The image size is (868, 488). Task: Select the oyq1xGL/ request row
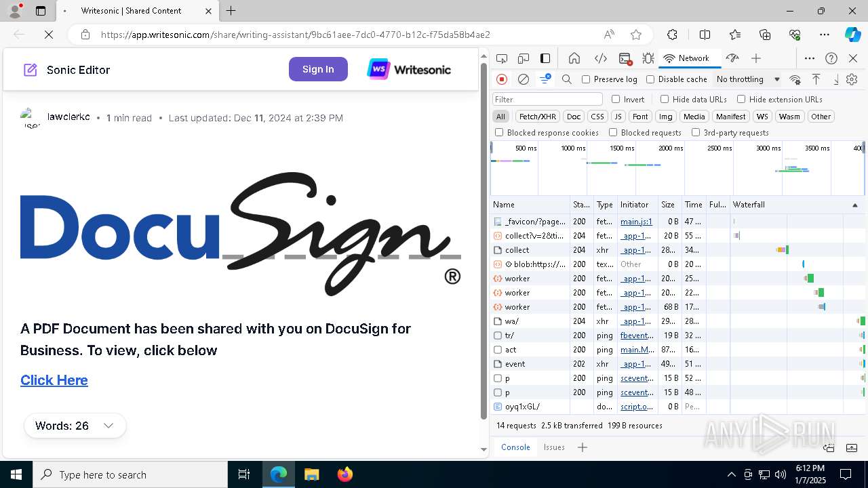tap(678, 407)
